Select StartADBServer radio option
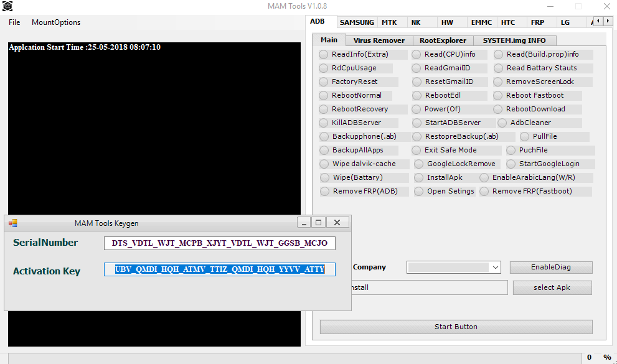 417,123
